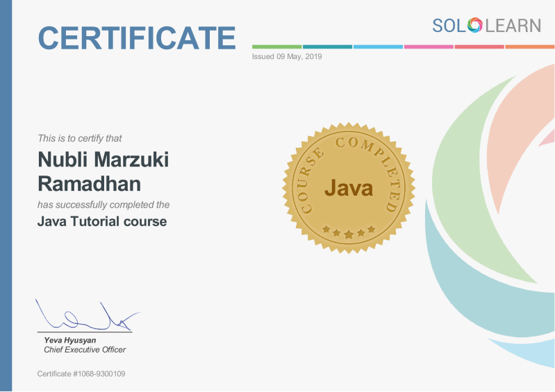Click the gold Java course completed seal
Image resolution: width=555 pixels, height=392 pixels.
[x=349, y=188]
